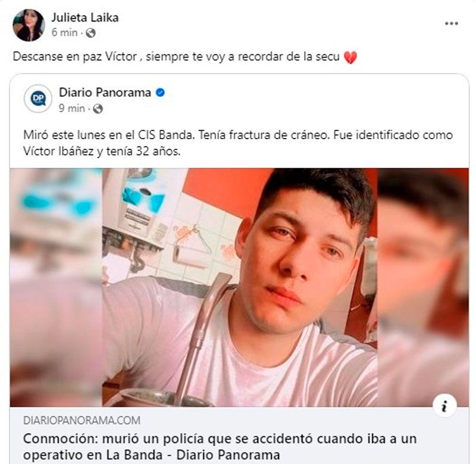Click the 'Víctor Ibáñez y tenía 32 años' line

pos(102,152)
